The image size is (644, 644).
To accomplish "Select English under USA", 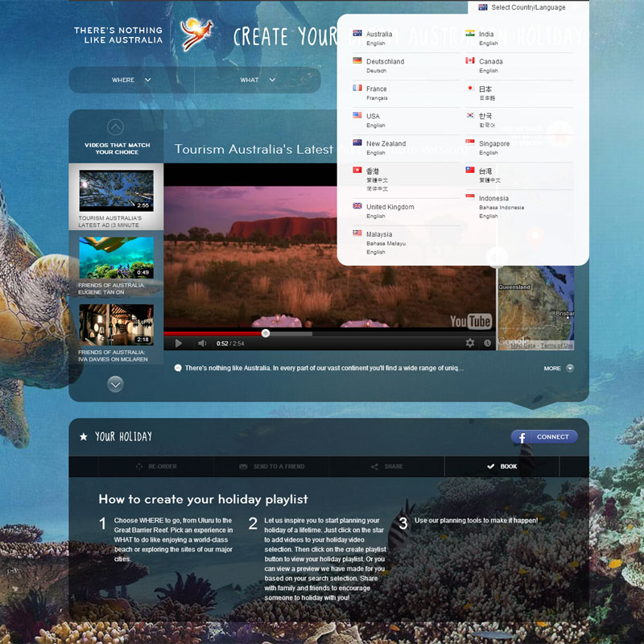I will (x=375, y=126).
